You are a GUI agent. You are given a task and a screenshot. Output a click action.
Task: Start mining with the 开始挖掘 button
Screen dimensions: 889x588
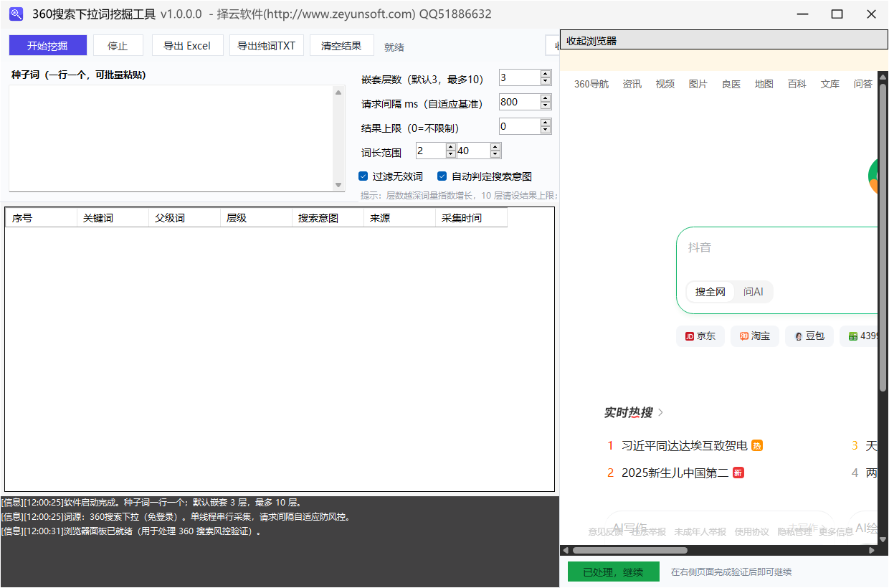48,46
